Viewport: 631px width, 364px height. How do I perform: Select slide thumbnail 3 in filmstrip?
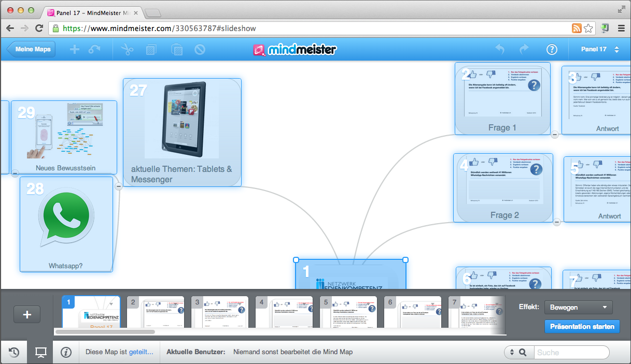[220, 313]
